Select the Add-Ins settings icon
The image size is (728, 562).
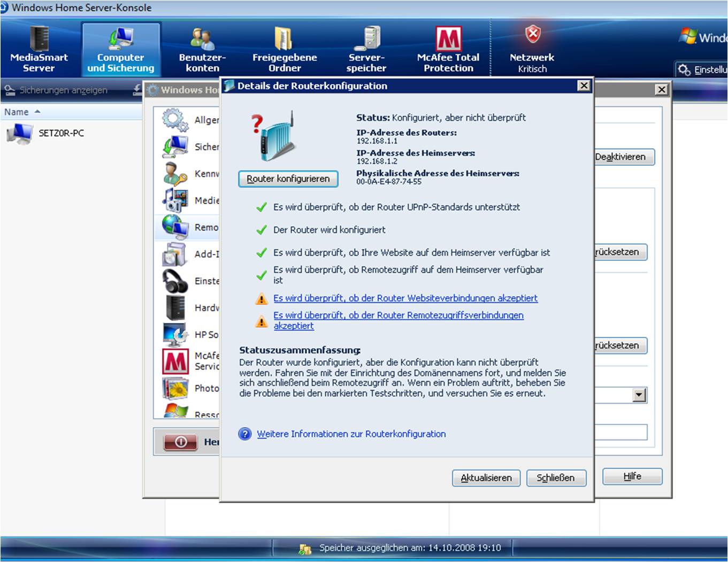(x=175, y=254)
